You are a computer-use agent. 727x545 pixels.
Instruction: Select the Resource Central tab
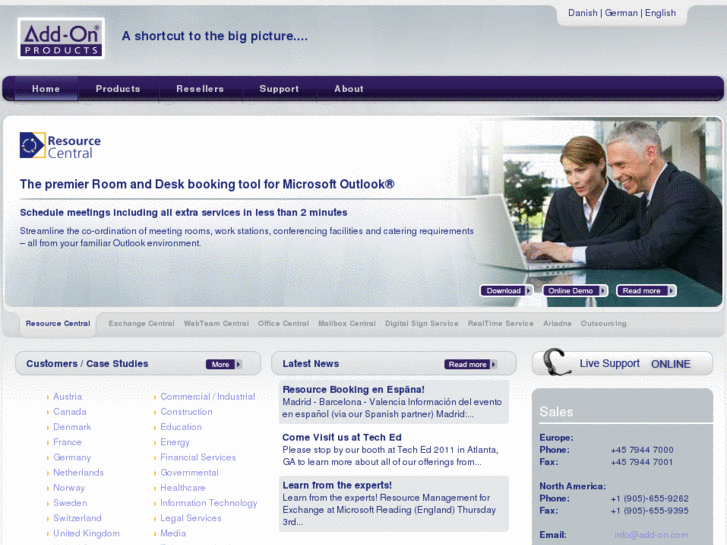pos(58,323)
